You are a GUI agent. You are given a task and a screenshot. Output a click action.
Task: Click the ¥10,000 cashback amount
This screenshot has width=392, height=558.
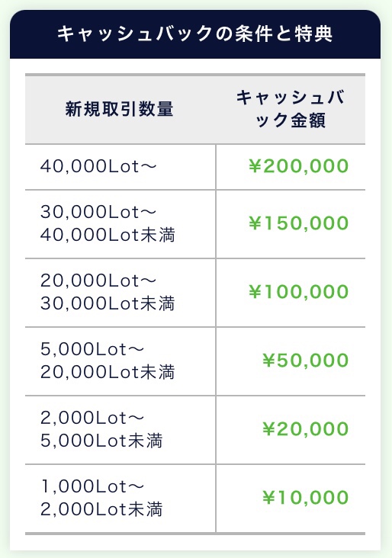point(306,498)
